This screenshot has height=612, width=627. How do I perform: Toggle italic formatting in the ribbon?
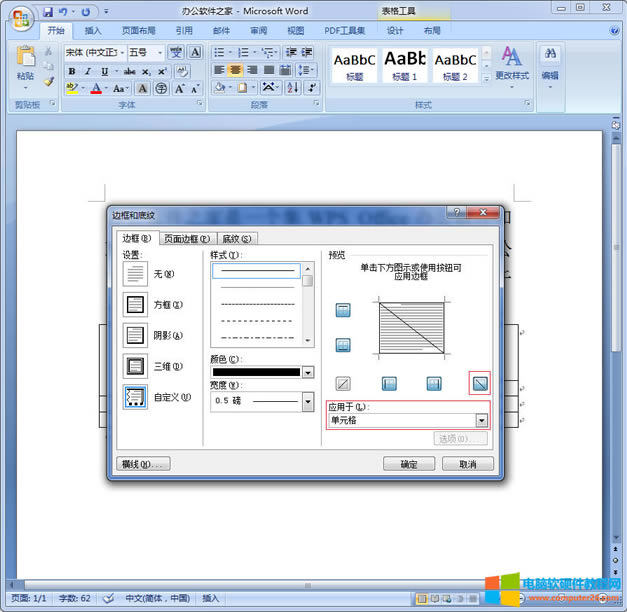pyautogui.click(x=87, y=71)
